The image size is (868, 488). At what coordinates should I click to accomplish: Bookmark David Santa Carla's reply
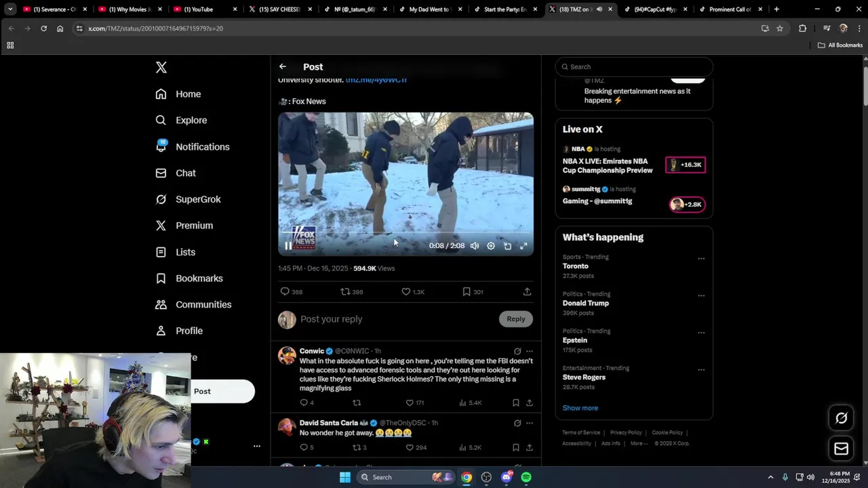[516, 447]
